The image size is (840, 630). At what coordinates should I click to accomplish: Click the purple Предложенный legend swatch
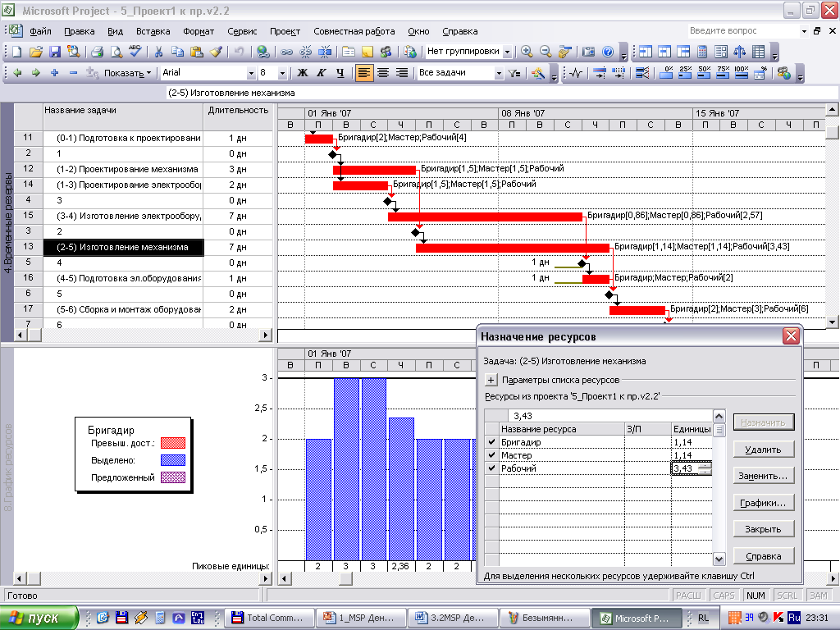click(173, 477)
